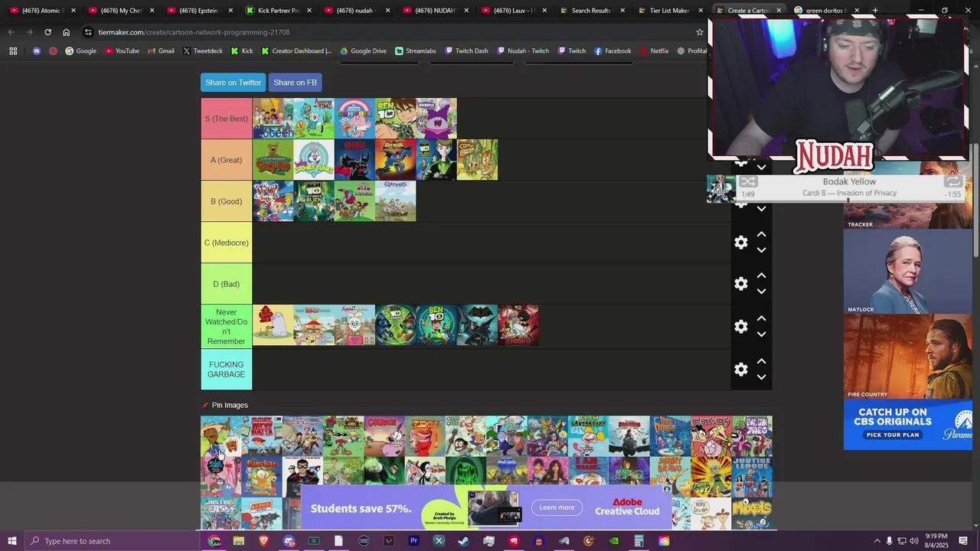Select Courage image in image pool
This screenshot has height=551, width=980.
pos(384,436)
